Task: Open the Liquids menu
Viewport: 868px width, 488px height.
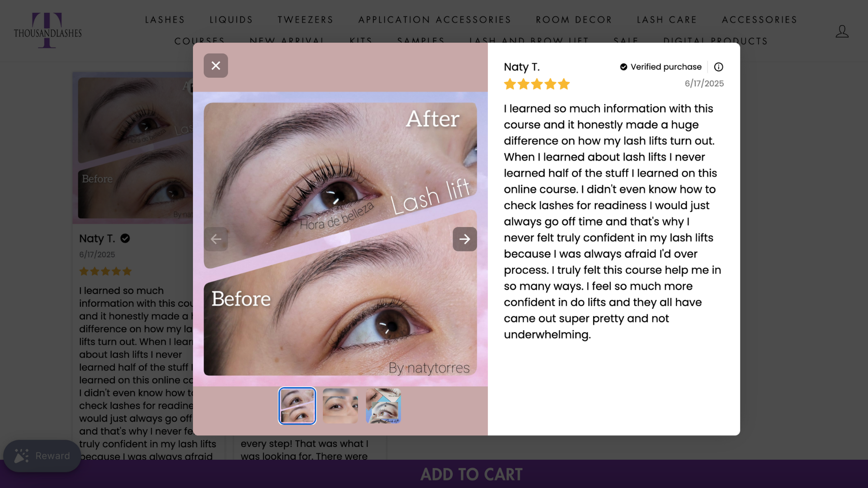Action: pos(231,20)
